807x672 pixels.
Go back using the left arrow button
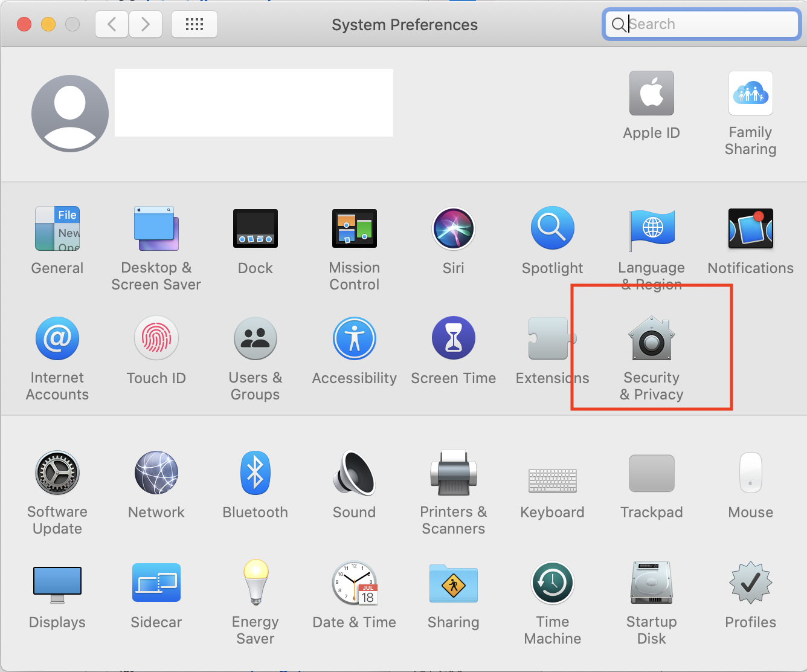coord(112,24)
